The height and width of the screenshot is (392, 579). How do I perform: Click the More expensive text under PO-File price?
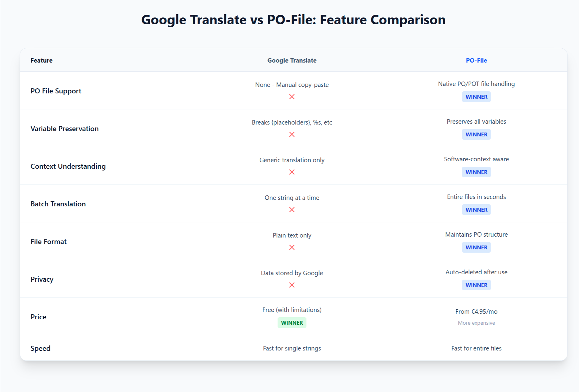tap(476, 323)
